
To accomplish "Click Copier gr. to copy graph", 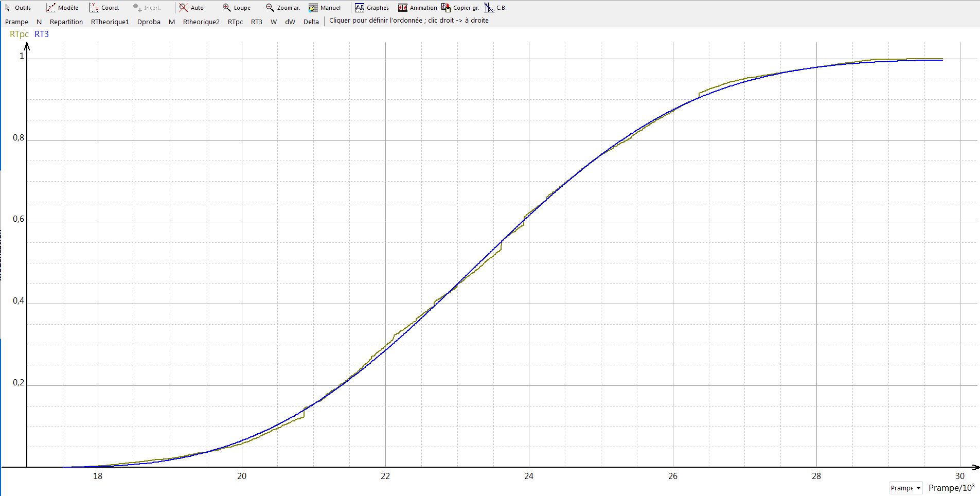I will click(460, 8).
